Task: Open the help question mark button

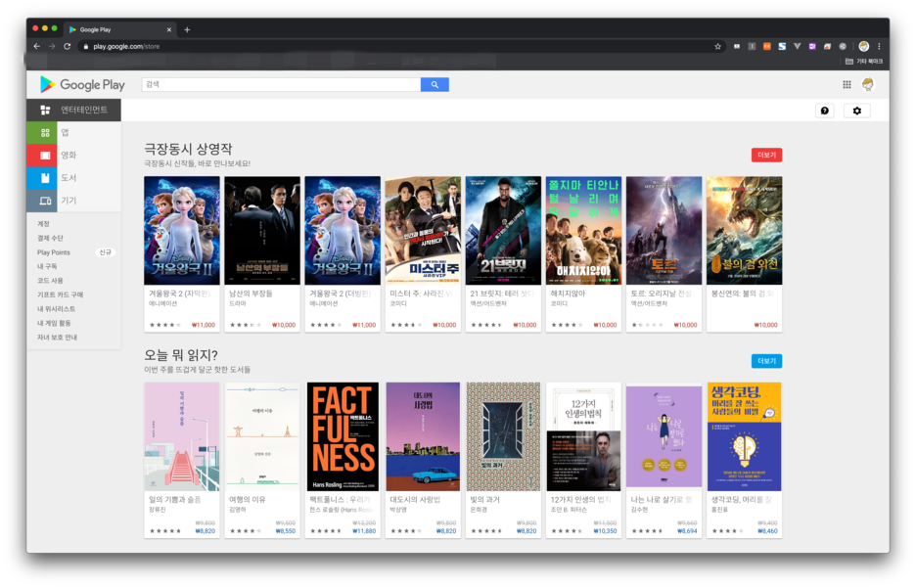Action: point(824,111)
